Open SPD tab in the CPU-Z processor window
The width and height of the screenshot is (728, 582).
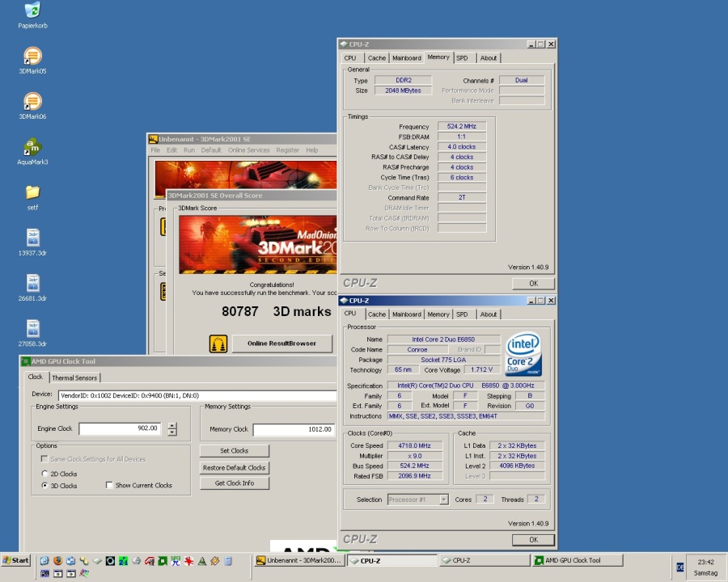click(462, 314)
